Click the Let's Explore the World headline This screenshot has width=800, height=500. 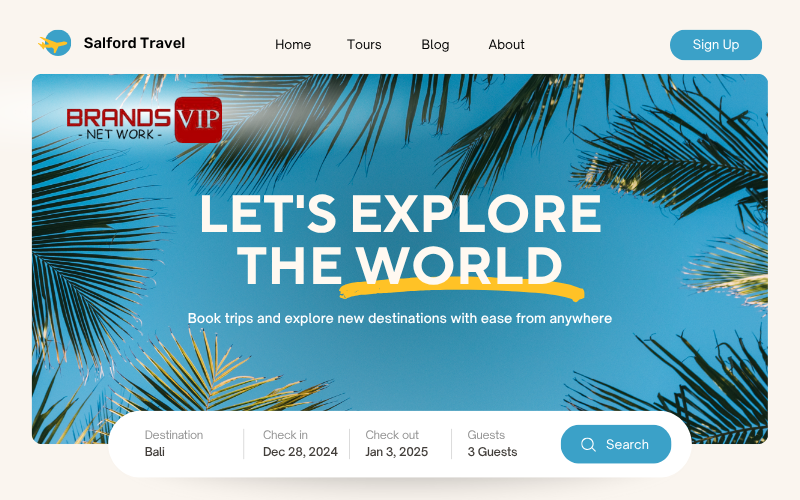click(401, 239)
